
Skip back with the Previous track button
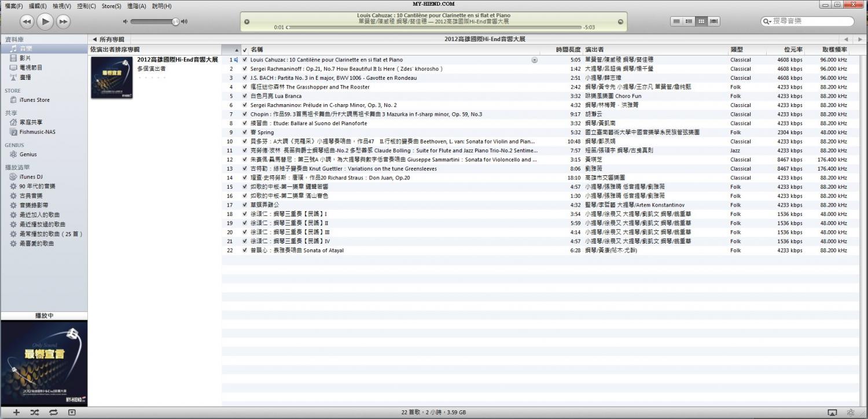tap(27, 22)
